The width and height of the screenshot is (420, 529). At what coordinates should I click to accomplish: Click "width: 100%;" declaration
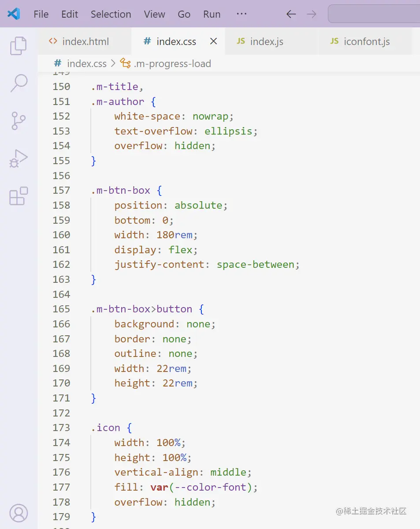(x=150, y=443)
